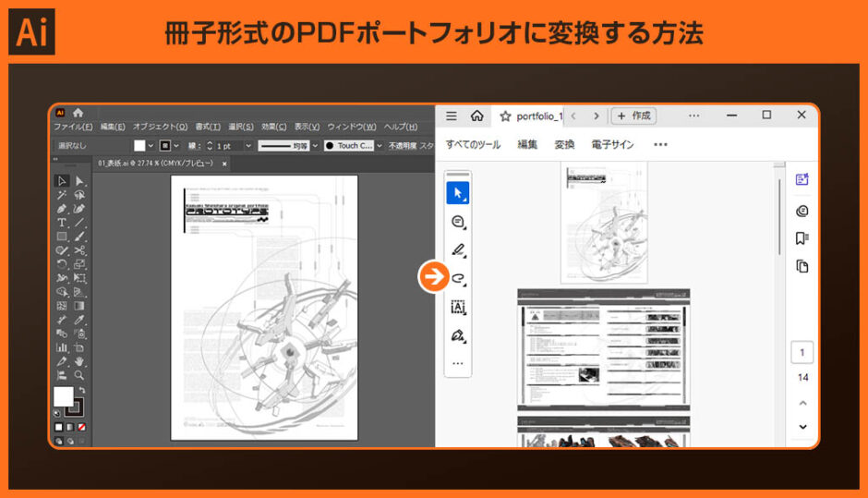Choose the Artboard tool
This screenshot has height=498, width=868.
click(79, 348)
